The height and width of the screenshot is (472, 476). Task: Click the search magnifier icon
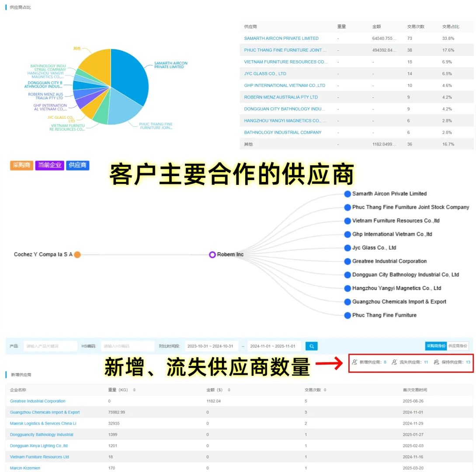(311, 346)
